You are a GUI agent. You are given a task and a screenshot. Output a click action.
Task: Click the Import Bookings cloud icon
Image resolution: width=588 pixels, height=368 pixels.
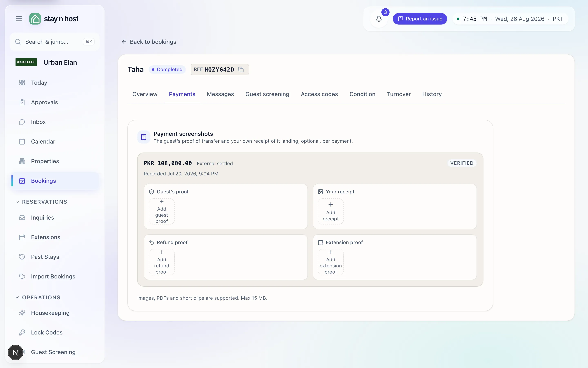[x=22, y=276]
